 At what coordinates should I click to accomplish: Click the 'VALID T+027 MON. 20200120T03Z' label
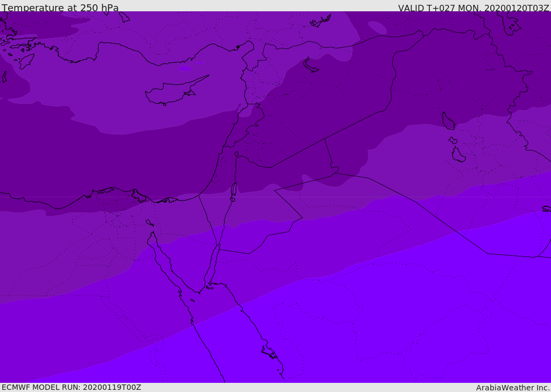click(474, 8)
